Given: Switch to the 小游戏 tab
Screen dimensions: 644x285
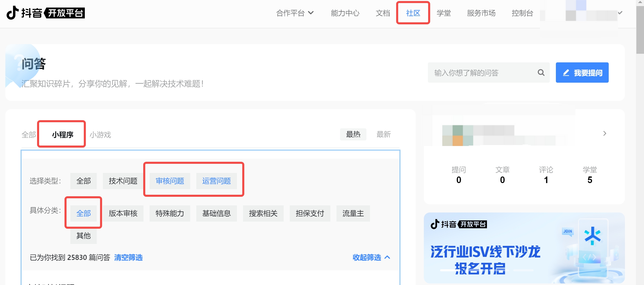Looking at the screenshot, I should coord(100,135).
